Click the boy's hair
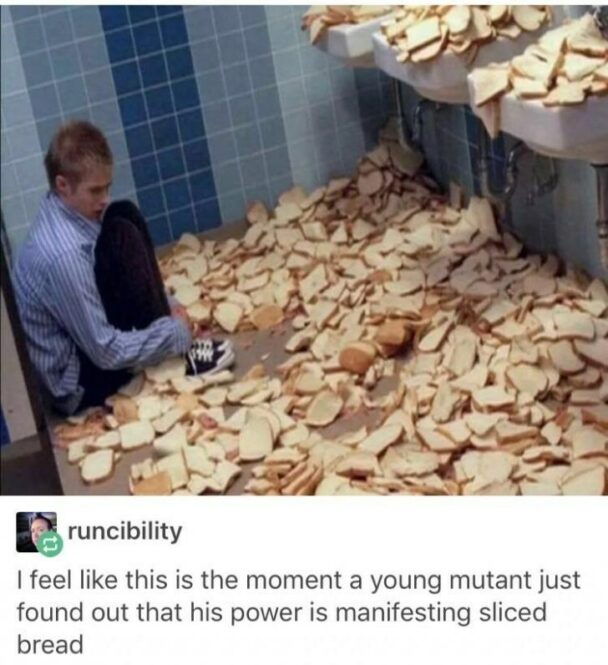The height and width of the screenshot is (665, 608). (78, 151)
